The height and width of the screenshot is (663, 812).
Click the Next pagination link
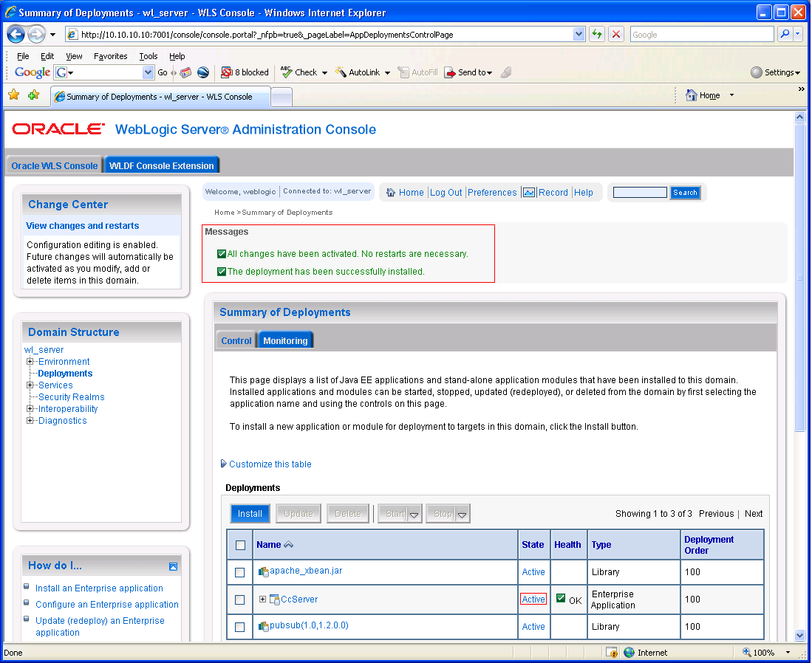754,513
